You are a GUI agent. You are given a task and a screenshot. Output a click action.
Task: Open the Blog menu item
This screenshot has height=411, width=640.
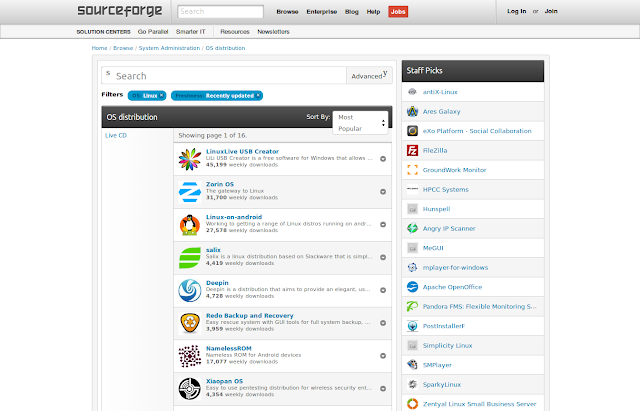(351, 12)
